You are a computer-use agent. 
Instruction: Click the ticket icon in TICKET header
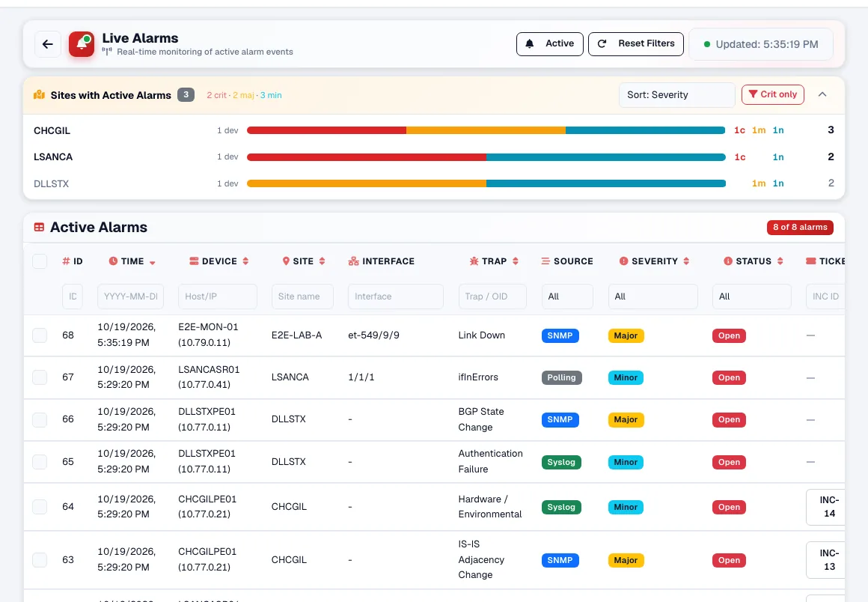pyautogui.click(x=811, y=261)
